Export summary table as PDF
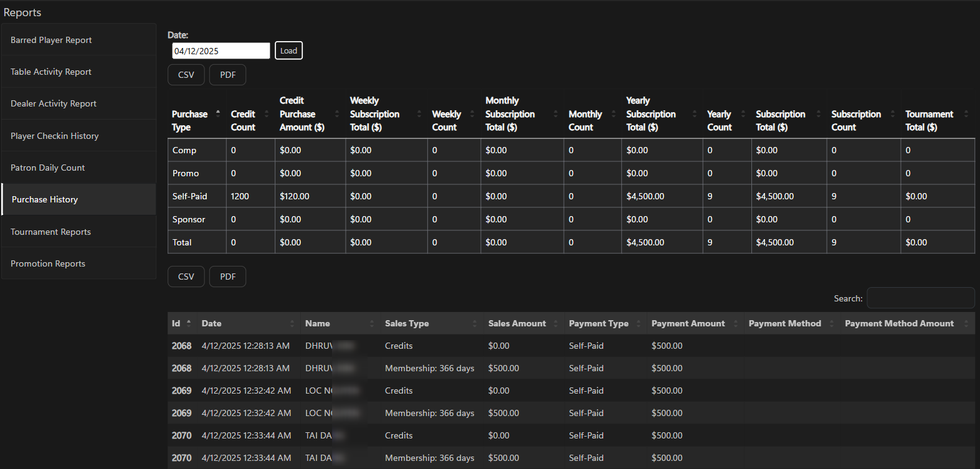 click(227, 75)
